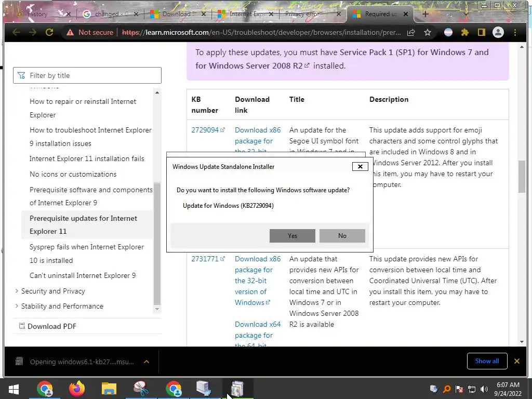The width and height of the screenshot is (532, 399).
Task: Open the extensions puzzle-piece icon
Action: (x=465, y=32)
